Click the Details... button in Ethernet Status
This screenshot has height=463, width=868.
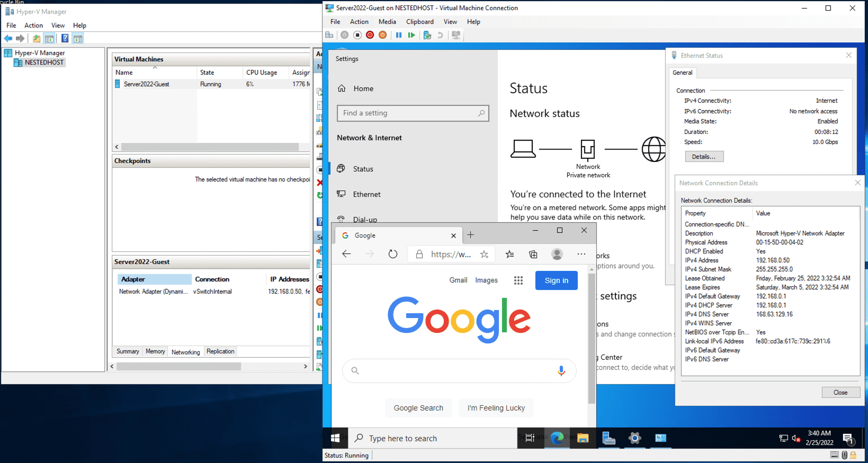click(704, 157)
